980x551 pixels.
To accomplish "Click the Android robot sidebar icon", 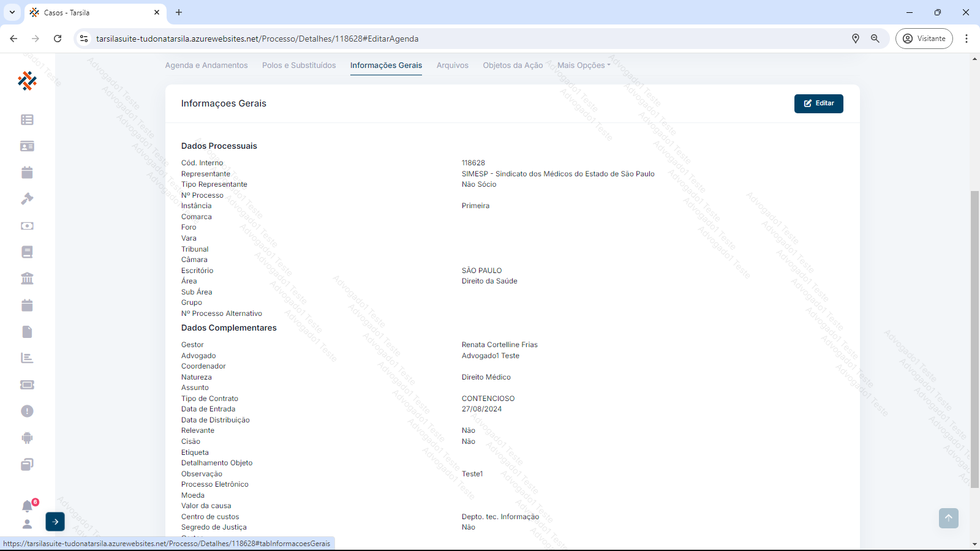I will (x=27, y=438).
